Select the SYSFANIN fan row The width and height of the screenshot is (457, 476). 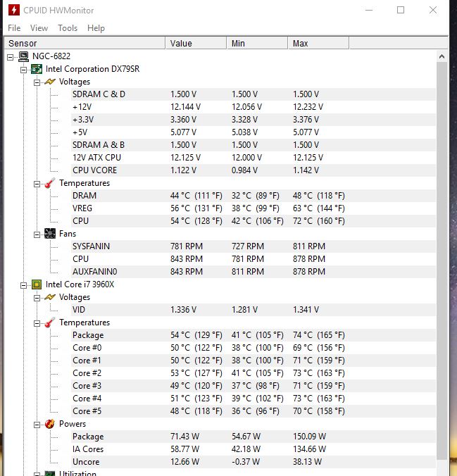pos(253,246)
